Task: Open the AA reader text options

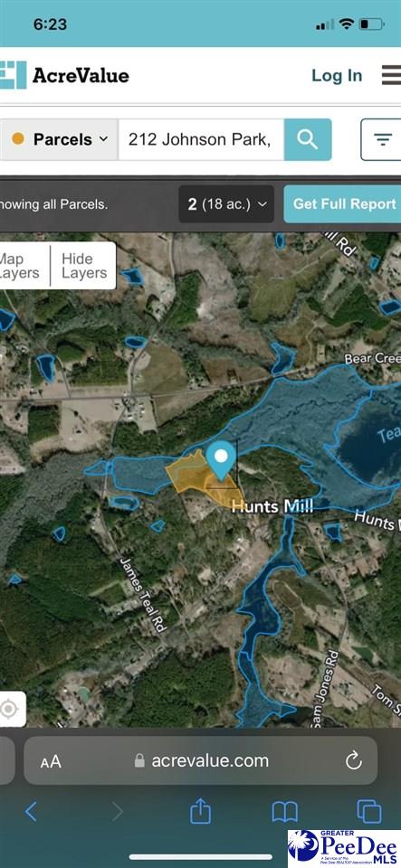Action: coord(51,761)
